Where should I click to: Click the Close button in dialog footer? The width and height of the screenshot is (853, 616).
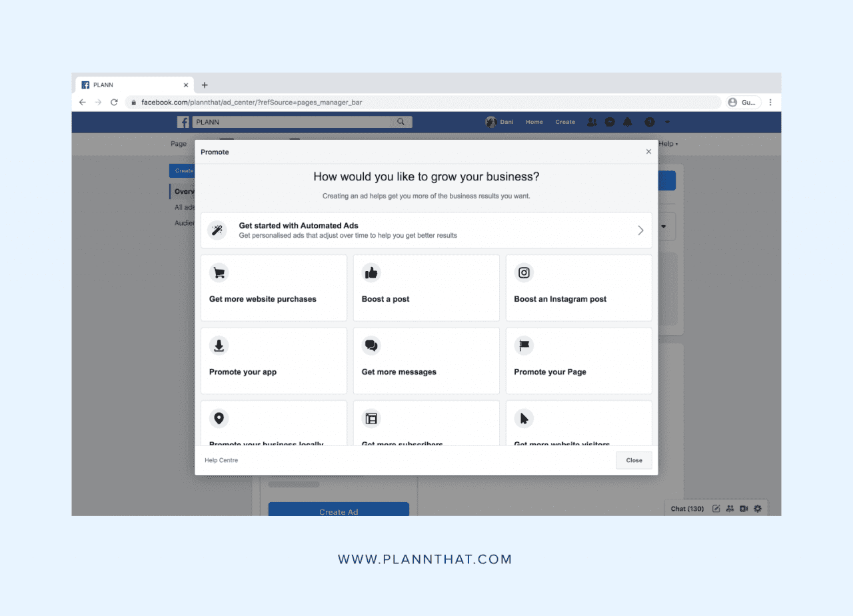coord(634,460)
